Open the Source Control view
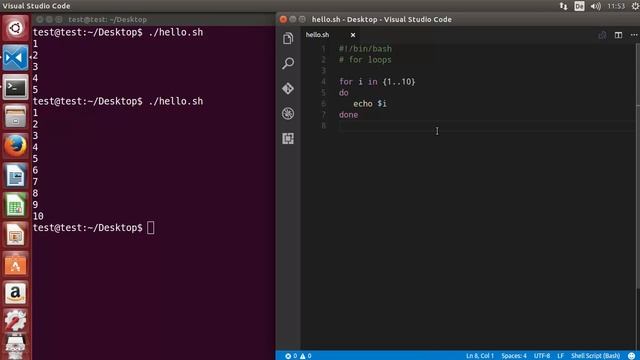Image resolution: width=640 pixels, height=360 pixels. pyautogui.click(x=288, y=89)
